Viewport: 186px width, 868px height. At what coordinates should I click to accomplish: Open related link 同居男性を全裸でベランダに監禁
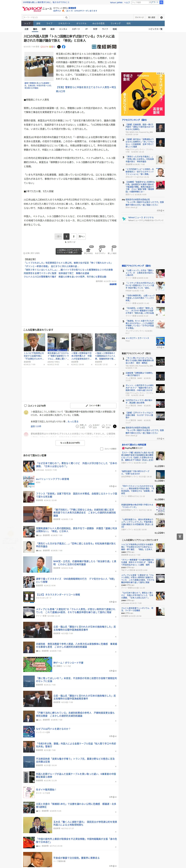tap(56, 273)
